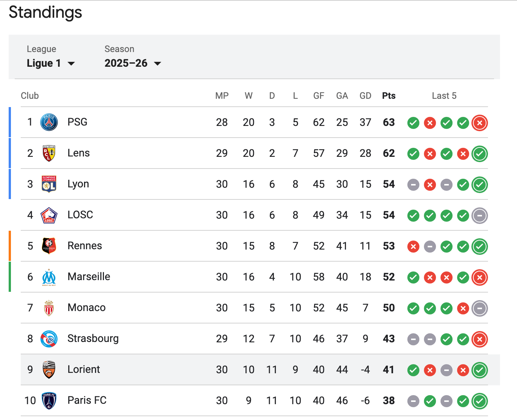The image size is (517, 420).
Task: Select the Monaco club crest
Action: click(49, 308)
